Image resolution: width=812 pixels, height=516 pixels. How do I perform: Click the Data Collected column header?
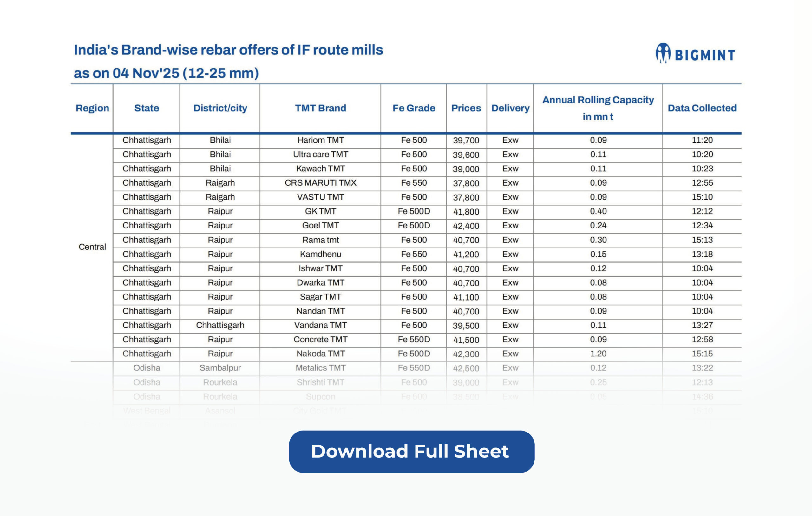coord(702,108)
